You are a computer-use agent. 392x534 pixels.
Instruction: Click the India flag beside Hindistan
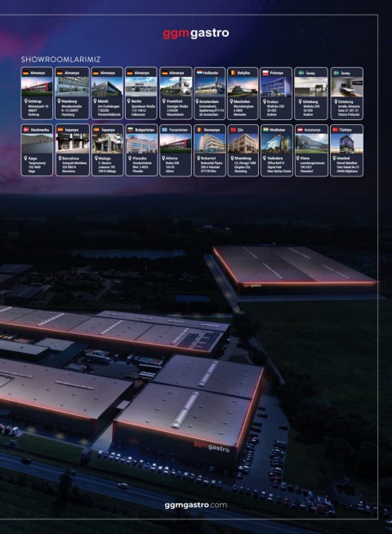265,130
